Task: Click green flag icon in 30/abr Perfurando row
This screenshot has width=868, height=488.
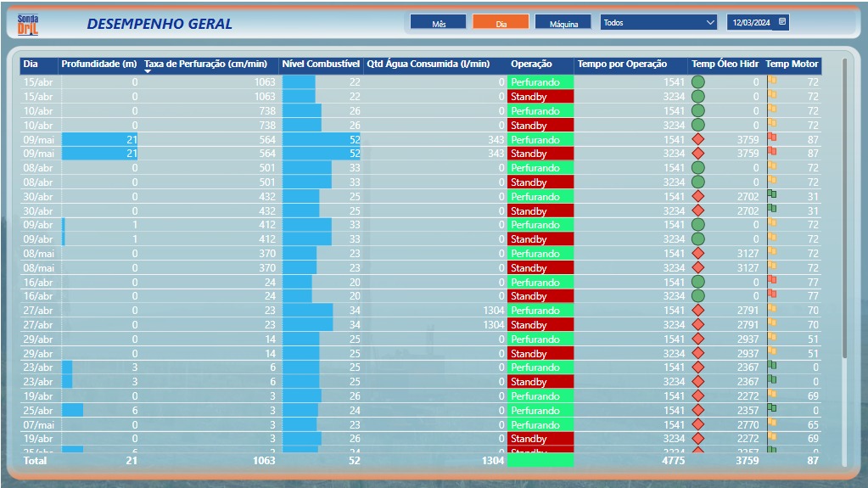Action: 771,194
